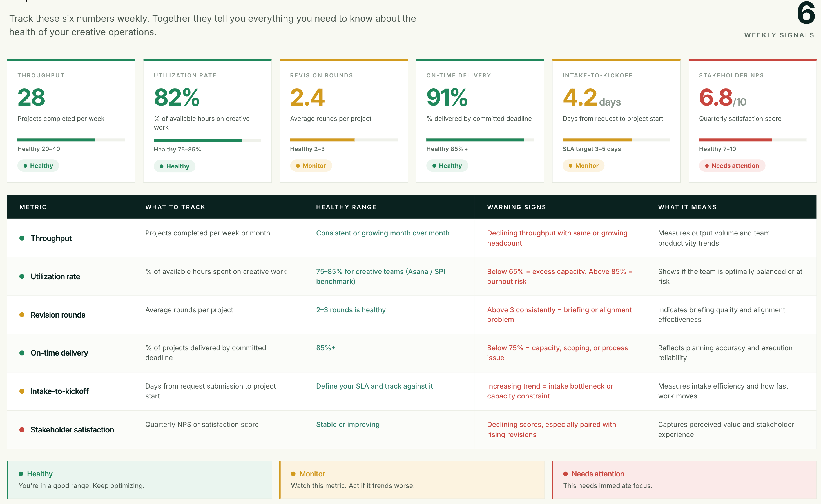Image resolution: width=821 pixels, height=504 pixels.
Task: Click the Revision rounds metric name in table
Action: 58,315
